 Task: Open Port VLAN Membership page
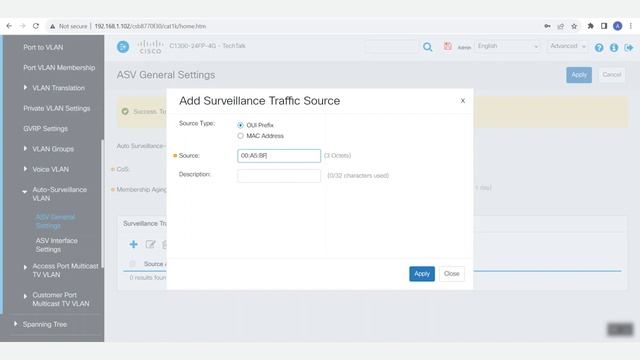(x=59, y=68)
